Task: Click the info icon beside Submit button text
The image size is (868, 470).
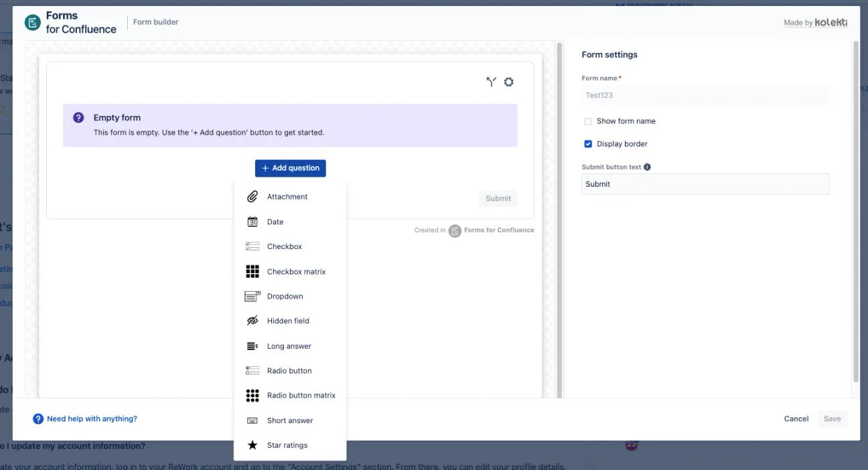Action: [x=646, y=166]
